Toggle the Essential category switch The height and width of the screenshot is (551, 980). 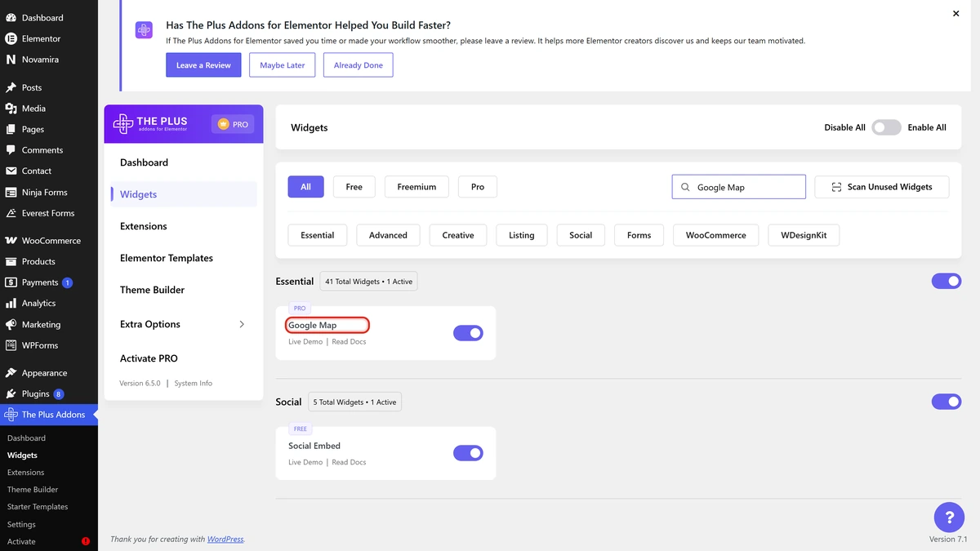click(x=947, y=282)
